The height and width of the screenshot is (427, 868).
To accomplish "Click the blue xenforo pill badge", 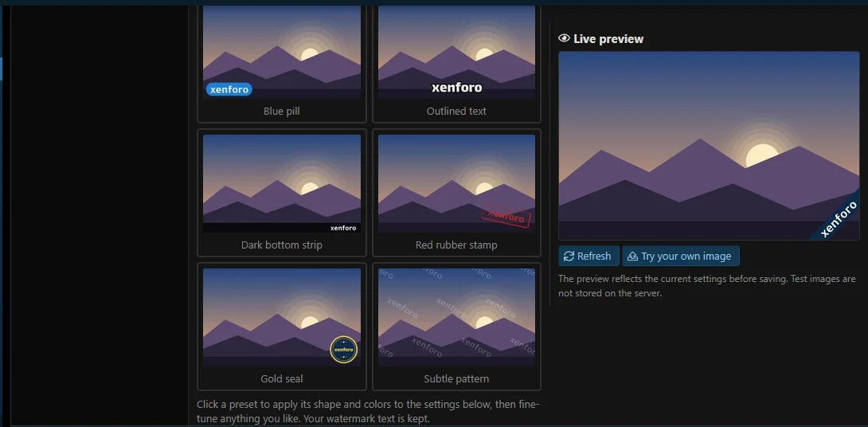I will pyautogui.click(x=229, y=89).
